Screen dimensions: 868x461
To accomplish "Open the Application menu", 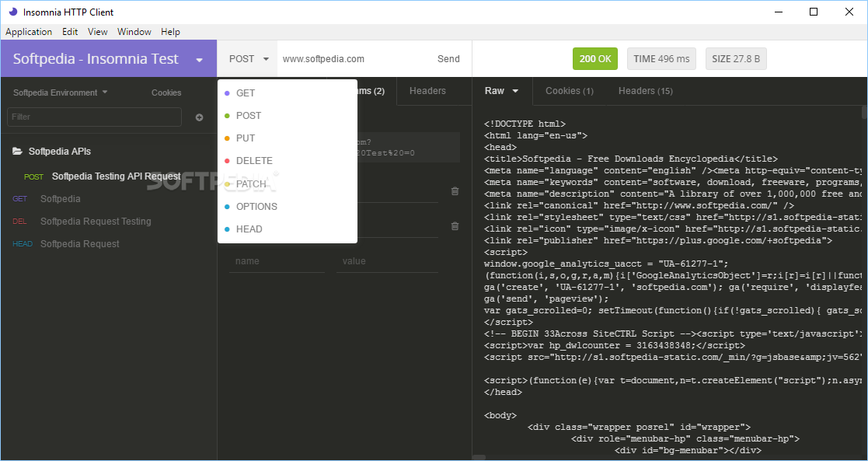I will coord(29,32).
